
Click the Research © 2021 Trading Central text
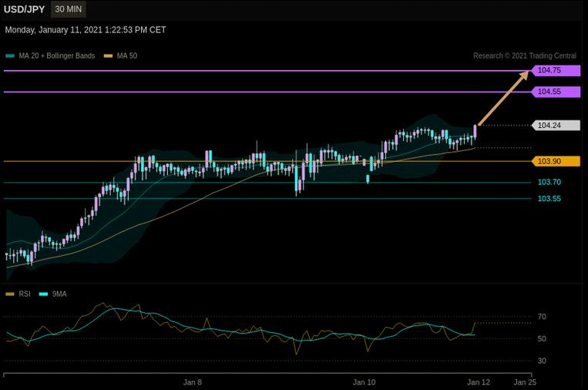(525, 55)
